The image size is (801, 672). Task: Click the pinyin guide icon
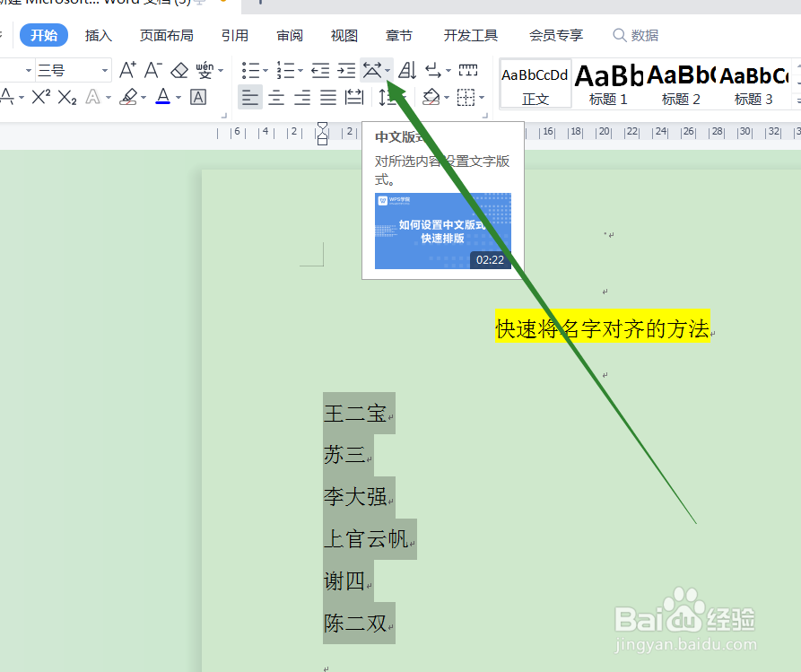[x=205, y=70]
